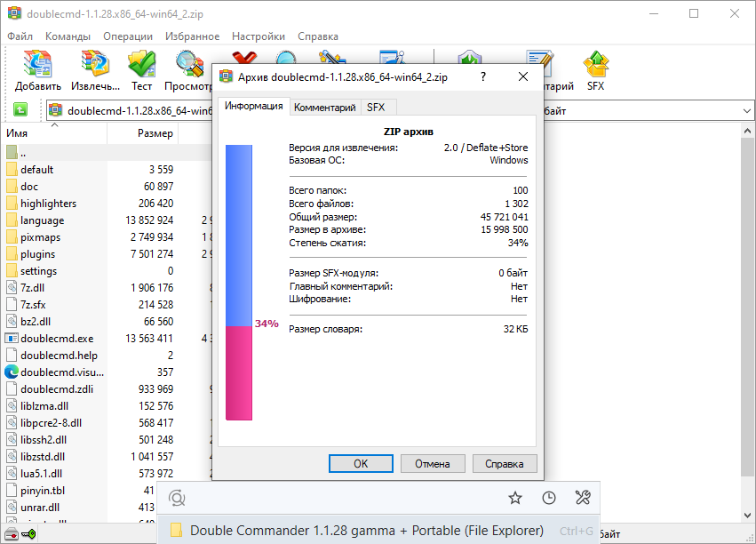Open the Справка menu in menu bar

click(x=318, y=36)
